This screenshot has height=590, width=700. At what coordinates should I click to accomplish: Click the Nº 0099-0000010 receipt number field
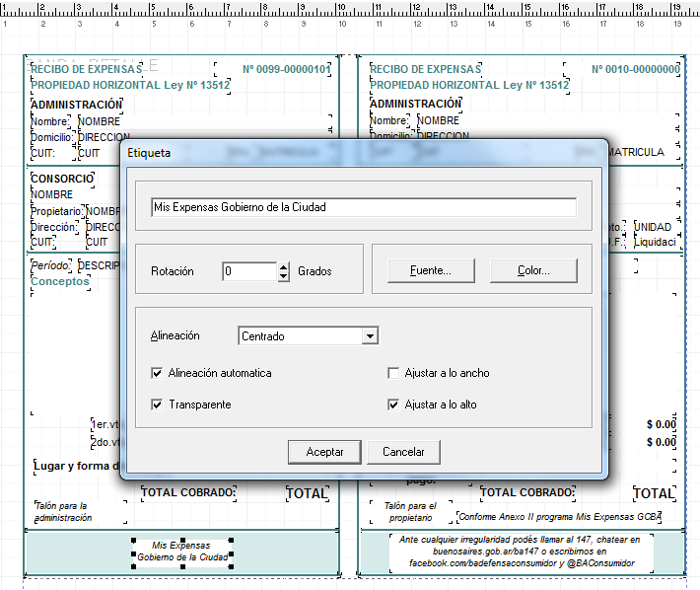[x=286, y=70]
